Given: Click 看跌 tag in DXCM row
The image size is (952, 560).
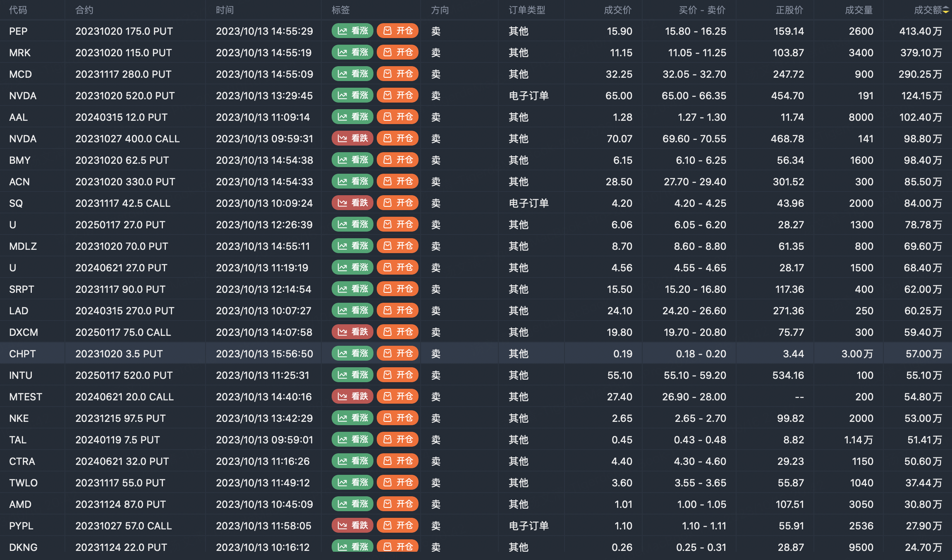Looking at the screenshot, I should 352,332.
